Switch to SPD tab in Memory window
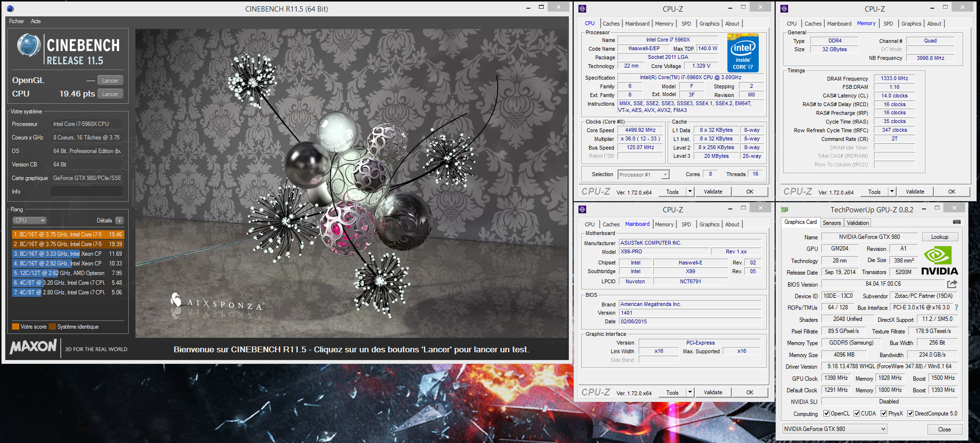This screenshot has width=980, height=443. 888,24
